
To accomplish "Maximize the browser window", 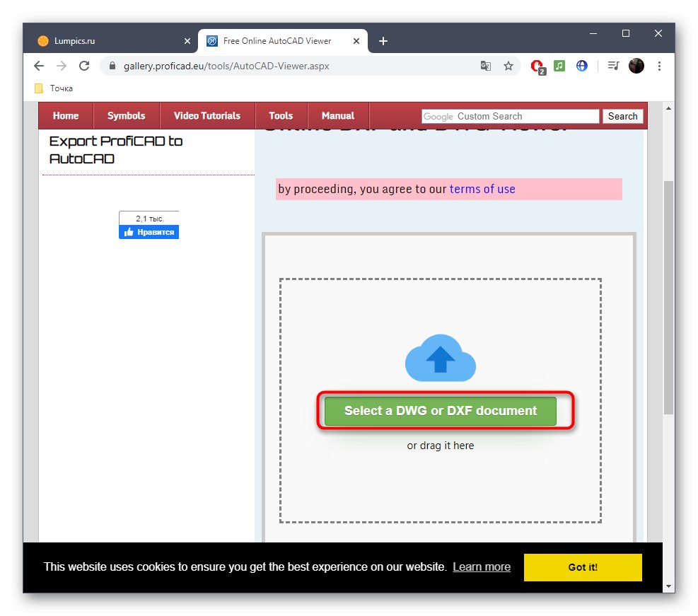I will tap(625, 33).
